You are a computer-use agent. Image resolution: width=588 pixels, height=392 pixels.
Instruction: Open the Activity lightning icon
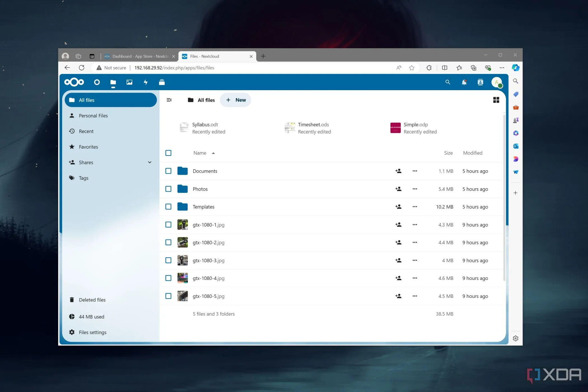click(146, 82)
